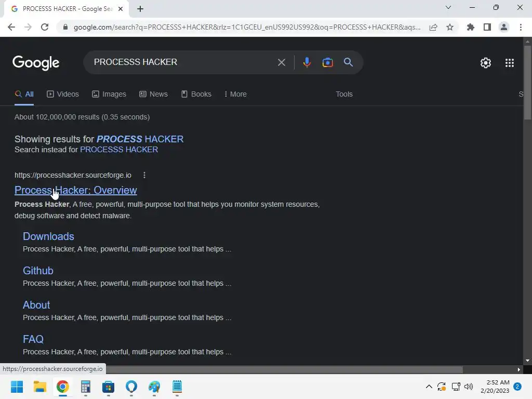Screen dimensions: 532x399
Task: Open the clock showing 2:52 AM
Action: (x=495, y=387)
